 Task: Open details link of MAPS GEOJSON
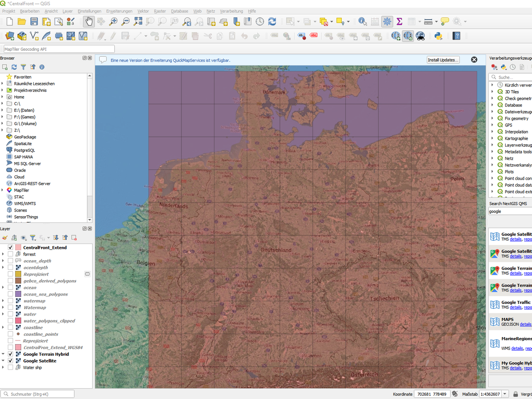[525, 324]
